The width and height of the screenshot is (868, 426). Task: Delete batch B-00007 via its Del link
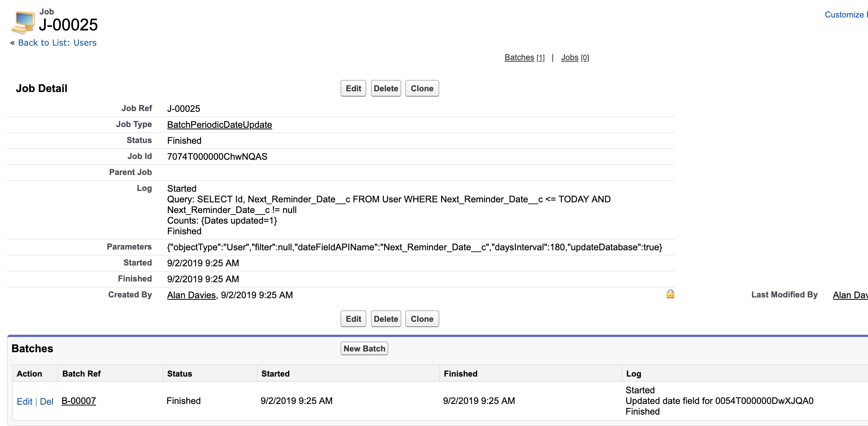coord(48,401)
